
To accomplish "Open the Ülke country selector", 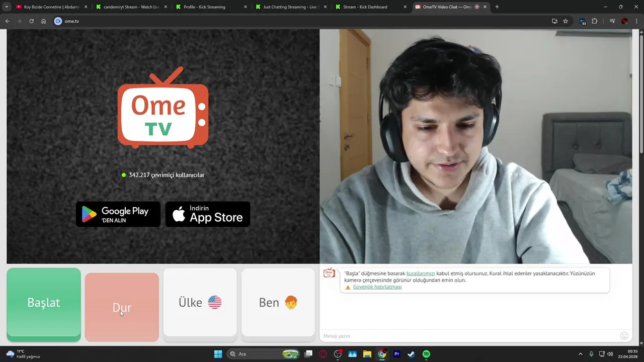I will point(200,302).
